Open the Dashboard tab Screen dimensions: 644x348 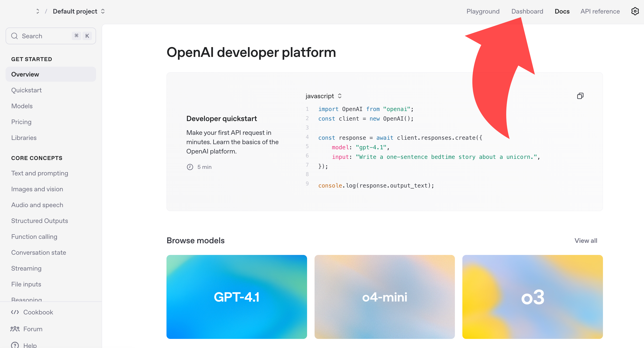point(527,11)
